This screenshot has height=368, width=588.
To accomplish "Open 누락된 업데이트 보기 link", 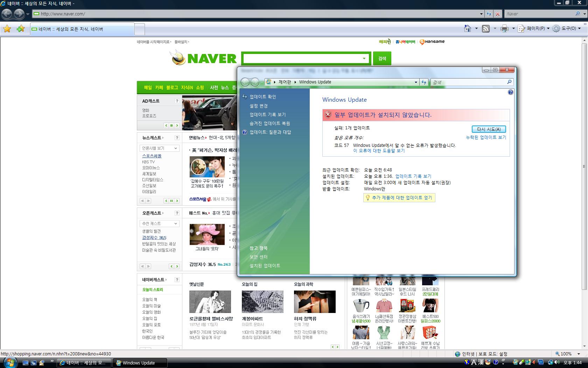I will [x=486, y=137].
